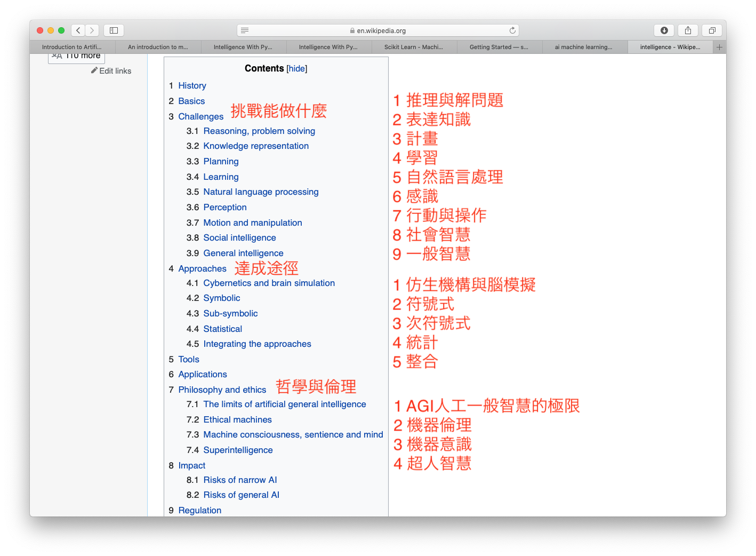Hide the Contents table
756x556 pixels.
coord(297,68)
